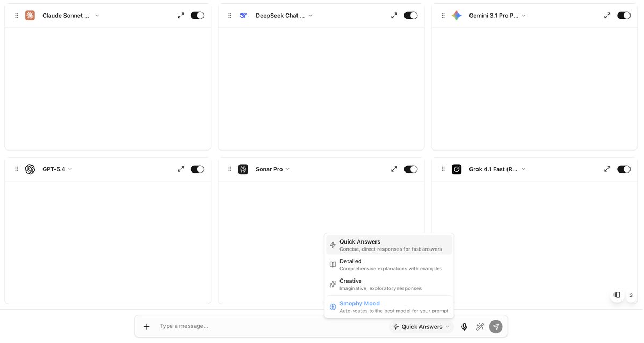
Task: Open the Grok 4.1 Fast model dropdown
Action: 497,169
